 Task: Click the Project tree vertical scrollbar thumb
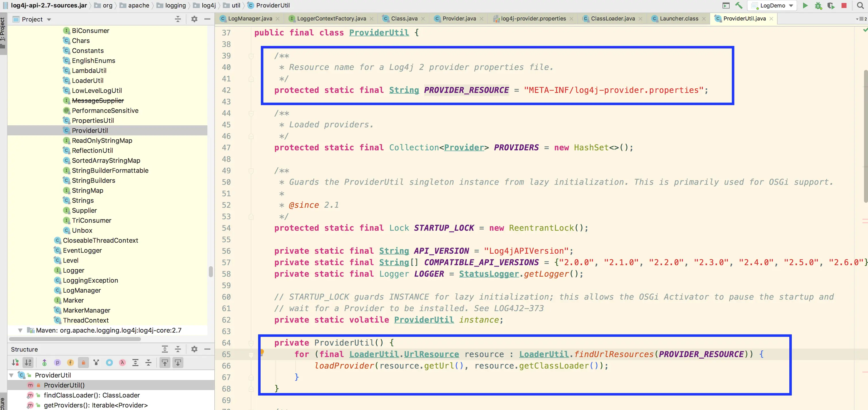pos(211,271)
